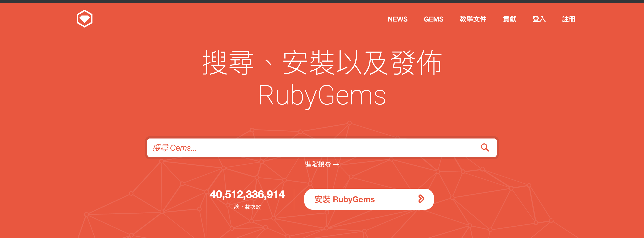This screenshot has width=644, height=238.
Task: Click the RubyGems hexagon logo
Action: click(x=84, y=19)
